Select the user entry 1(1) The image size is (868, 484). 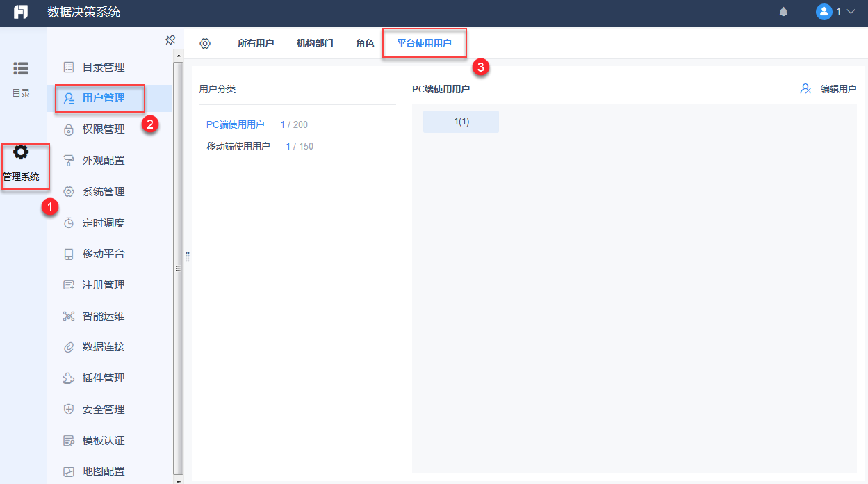pos(461,121)
